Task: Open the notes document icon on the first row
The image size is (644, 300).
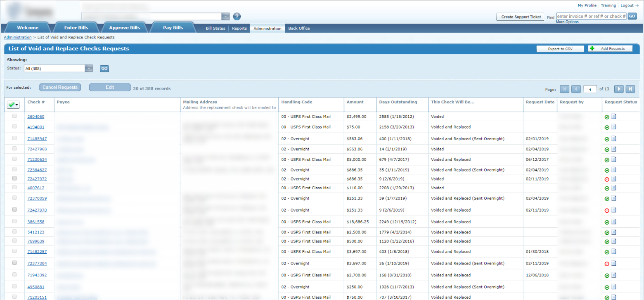Action: pyautogui.click(x=614, y=117)
